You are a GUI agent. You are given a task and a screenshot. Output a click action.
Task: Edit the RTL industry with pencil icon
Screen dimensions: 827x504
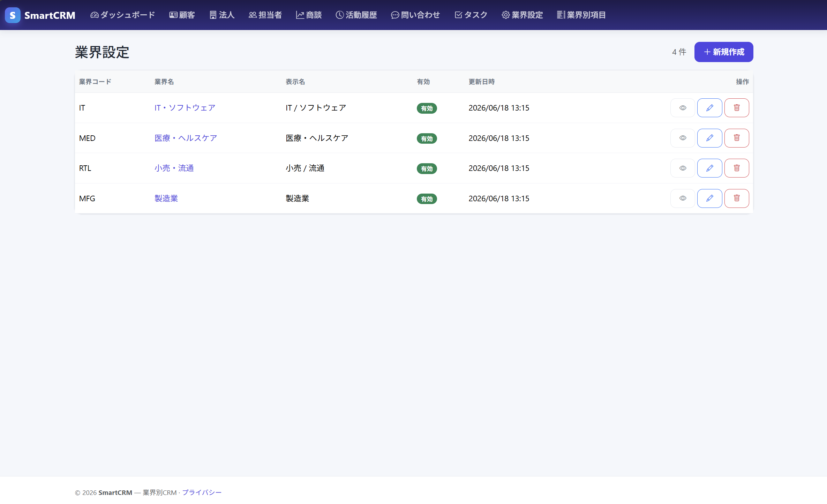[709, 168]
